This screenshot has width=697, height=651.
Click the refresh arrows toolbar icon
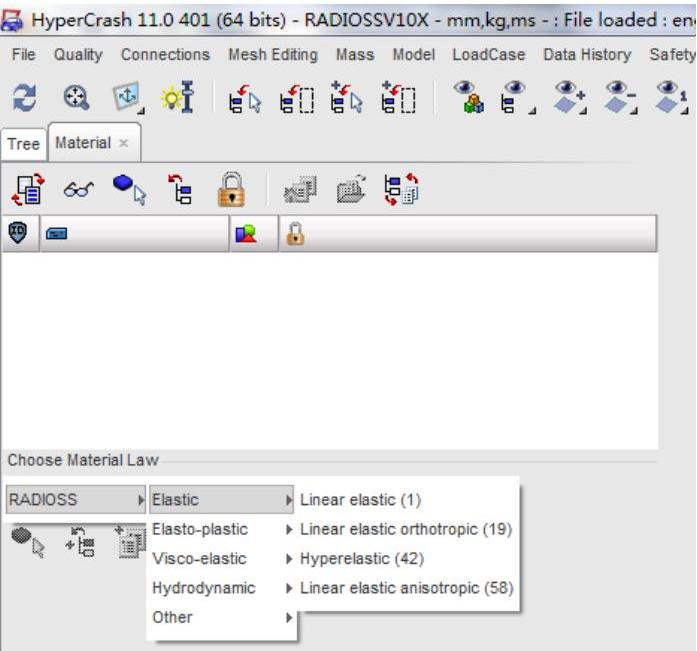24,97
